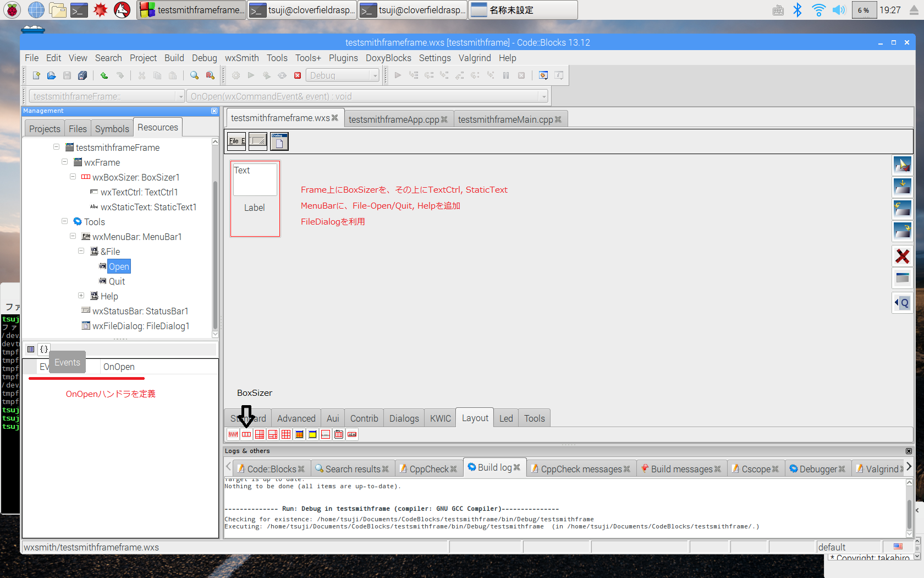
Task: Select wxFileDialog: FileDialog1 in tree
Action: 141,326
